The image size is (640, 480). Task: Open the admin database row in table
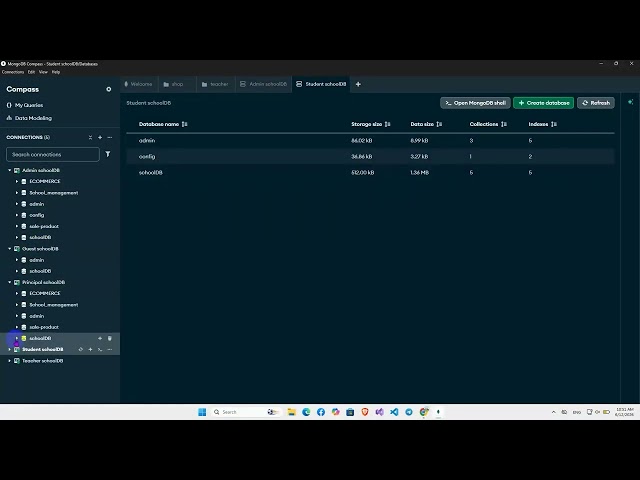(x=370, y=140)
